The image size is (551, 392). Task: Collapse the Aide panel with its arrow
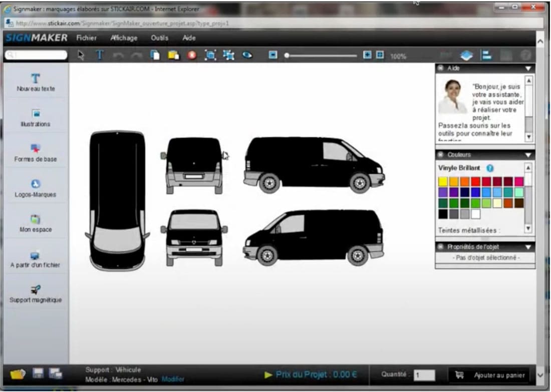click(528, 69)
